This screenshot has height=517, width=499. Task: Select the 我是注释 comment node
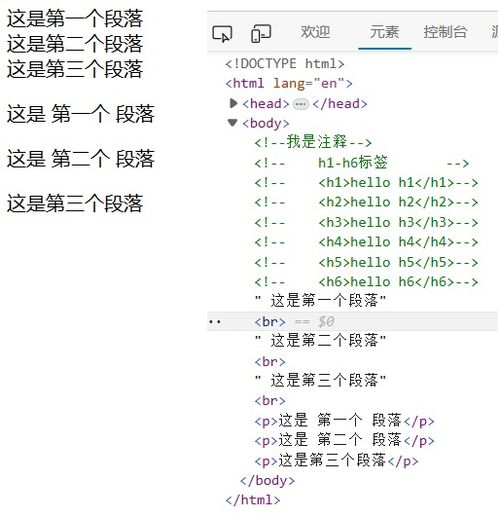tap(313, 142)
